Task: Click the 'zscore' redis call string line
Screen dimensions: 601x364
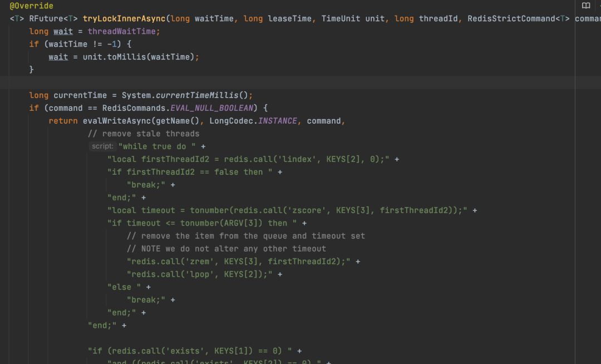Action: (288, 210)
